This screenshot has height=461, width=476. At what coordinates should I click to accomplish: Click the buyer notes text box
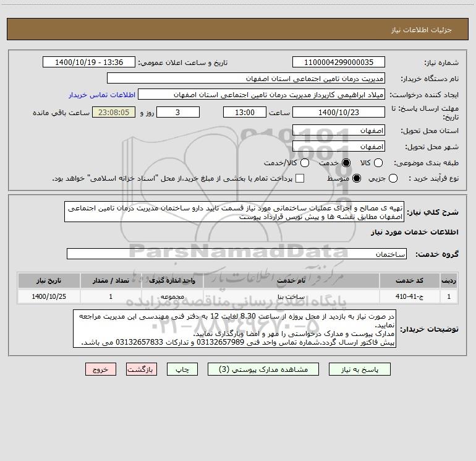[235, 329]
